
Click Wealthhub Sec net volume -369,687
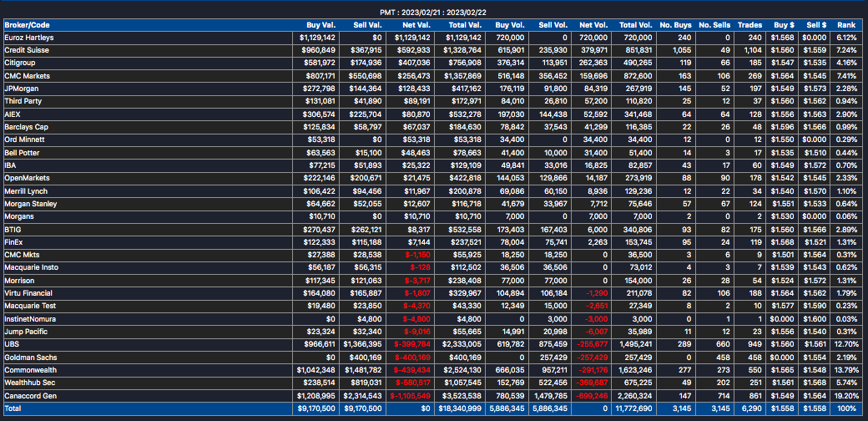tap(593, 383)
